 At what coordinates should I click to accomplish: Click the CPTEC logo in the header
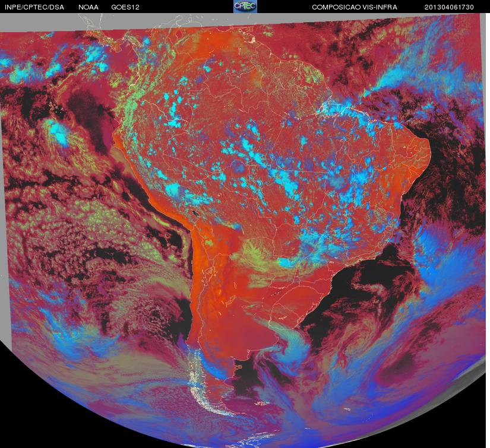[x=245, y=7]
